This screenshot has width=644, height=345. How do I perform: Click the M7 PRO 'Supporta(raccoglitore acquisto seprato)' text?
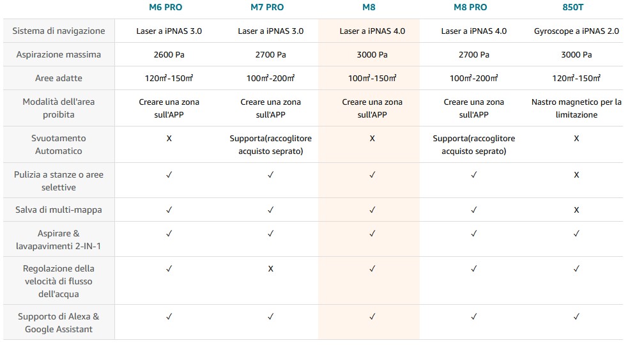(270, 145)
